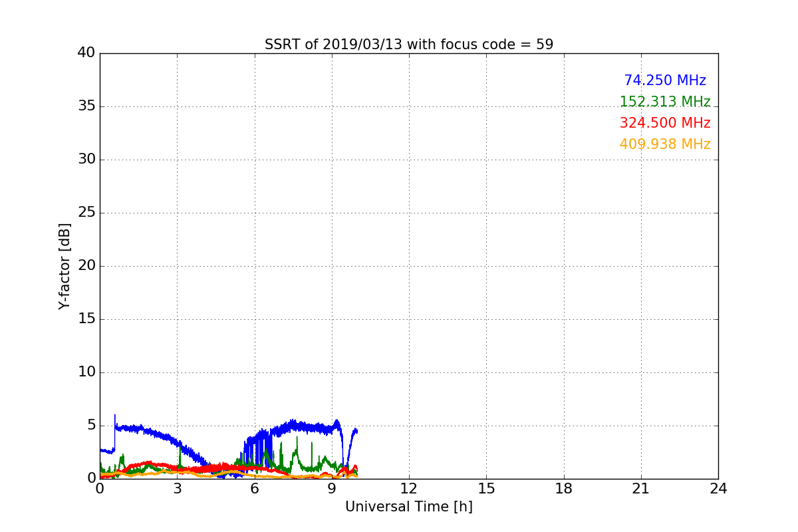Click the y-axis tick label 30
Viewport: 798px width, 532px height.
point(86,160)
